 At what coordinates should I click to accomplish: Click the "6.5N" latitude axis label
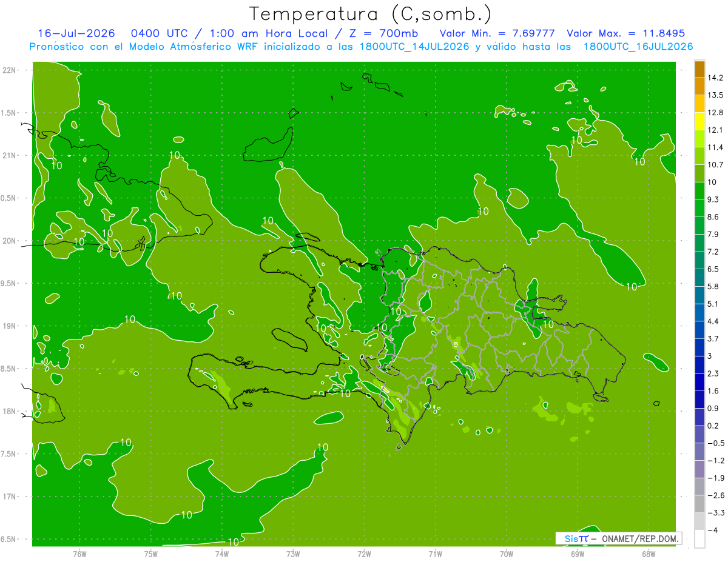tap(8, 539)
